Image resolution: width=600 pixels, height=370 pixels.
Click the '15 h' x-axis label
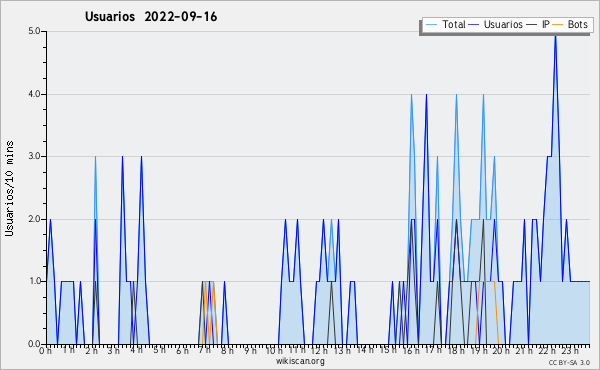pyautogui.click(x=387, y=351)
